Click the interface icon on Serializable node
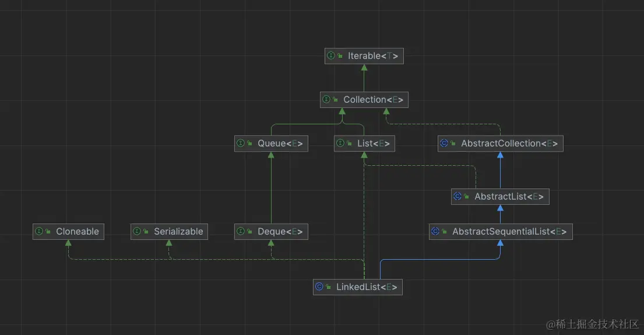This screenshot has height=335, width=644. [x=137, y=232]
